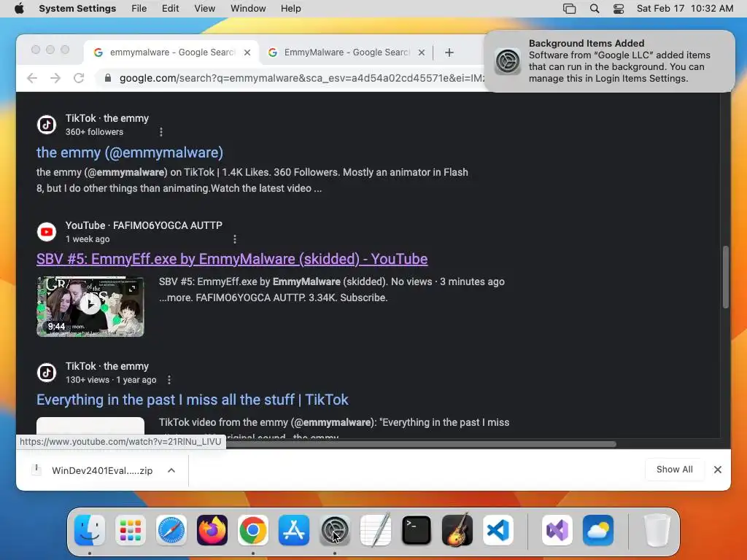Screen dimensions: 747x560
Task: Open 'the emmy (@emmymalware)' link
Action: tap(130, 152)
